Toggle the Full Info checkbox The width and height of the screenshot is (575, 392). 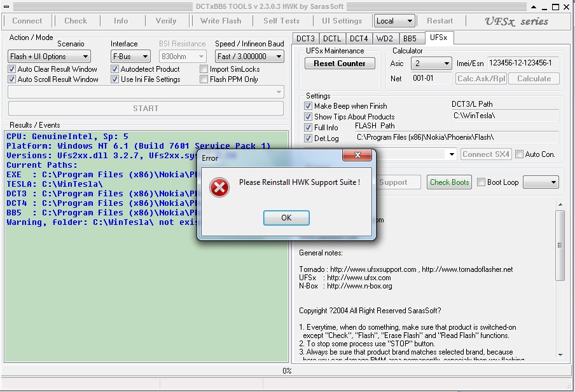click(308, 128)
